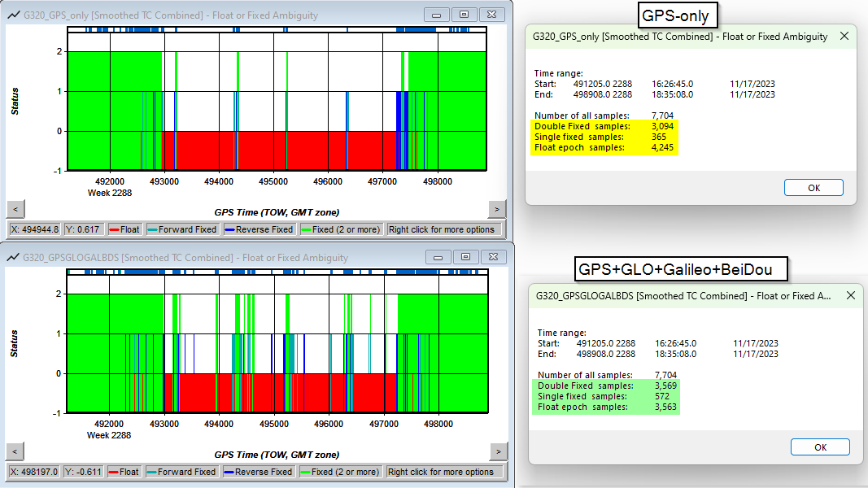Image resolution: width=868 pixels, height=488 pixels.
Task: Click multi-GNSS dialog title bar text
Action: click(683, 296)
